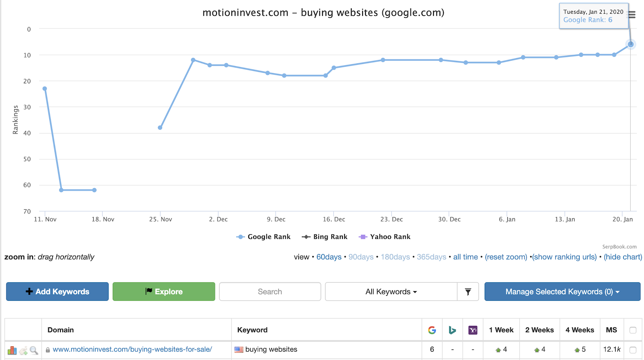Click the US flag beside buying websites
Image resolution: width=644 pixels, height=360 pixels.
(x=239, y=350)
